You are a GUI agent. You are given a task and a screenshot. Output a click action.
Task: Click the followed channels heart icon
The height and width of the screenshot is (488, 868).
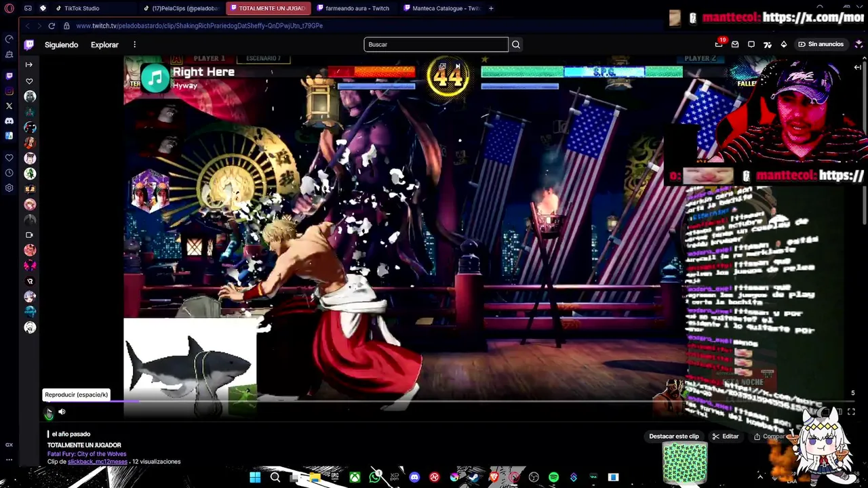pyautogui.click(x=29, y=81)
